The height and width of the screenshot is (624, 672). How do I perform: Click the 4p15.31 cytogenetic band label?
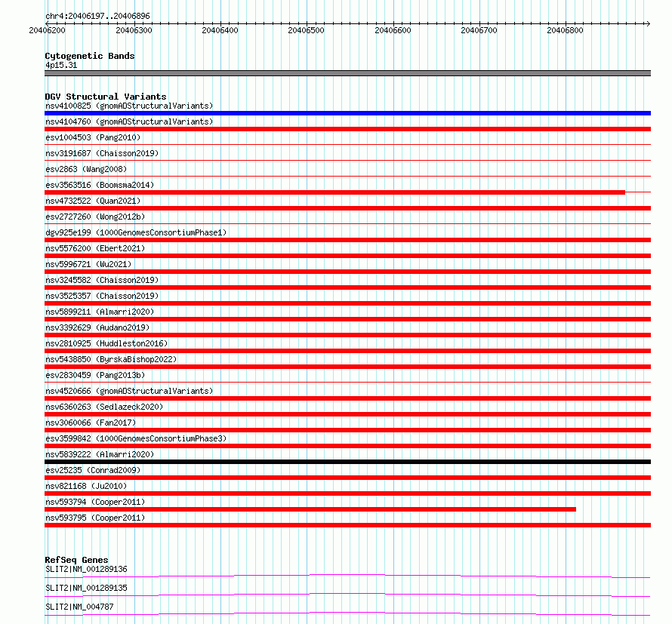pyautogui.click(x=61, y=65)
